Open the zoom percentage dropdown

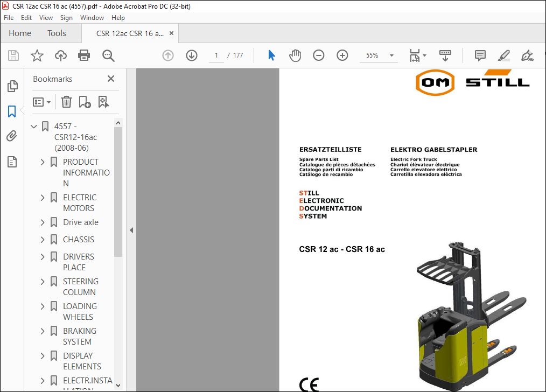click(x=391, y=55)
